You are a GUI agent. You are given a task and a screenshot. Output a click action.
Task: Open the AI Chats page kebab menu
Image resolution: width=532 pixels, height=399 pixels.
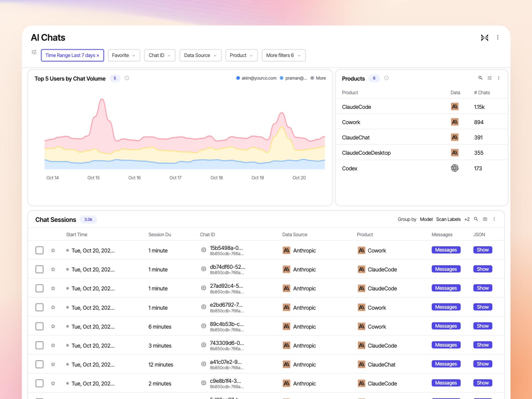coord(498,37)
